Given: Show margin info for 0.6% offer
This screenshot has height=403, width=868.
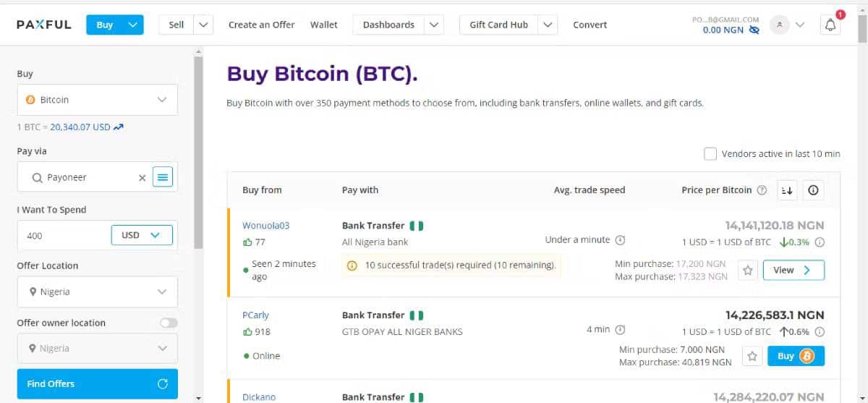Looking at the screenshot, I should pos(820,332).
